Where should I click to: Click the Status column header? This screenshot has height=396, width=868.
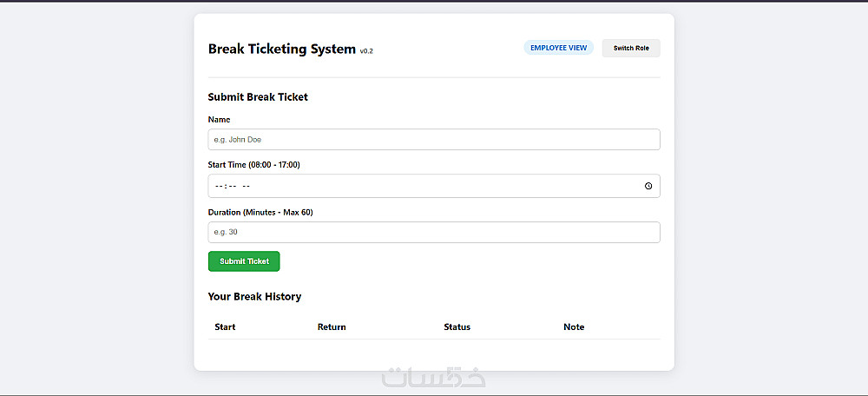(x=457, y=327)
